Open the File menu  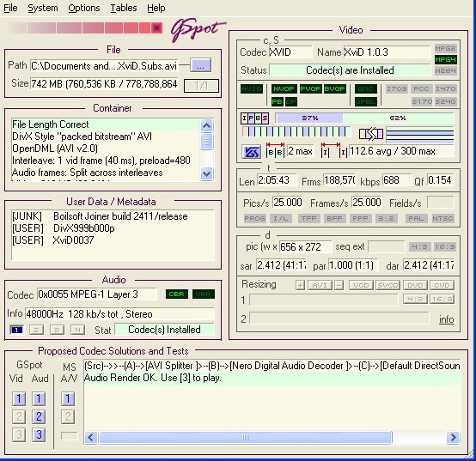coord(10,8)
